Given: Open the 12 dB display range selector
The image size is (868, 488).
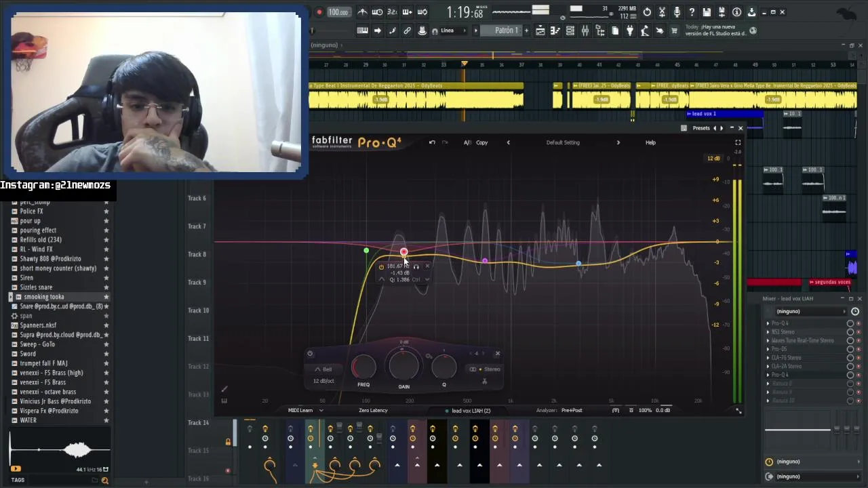Looking at the screenshot, I should pyautogui.click(x=713, y=159).
